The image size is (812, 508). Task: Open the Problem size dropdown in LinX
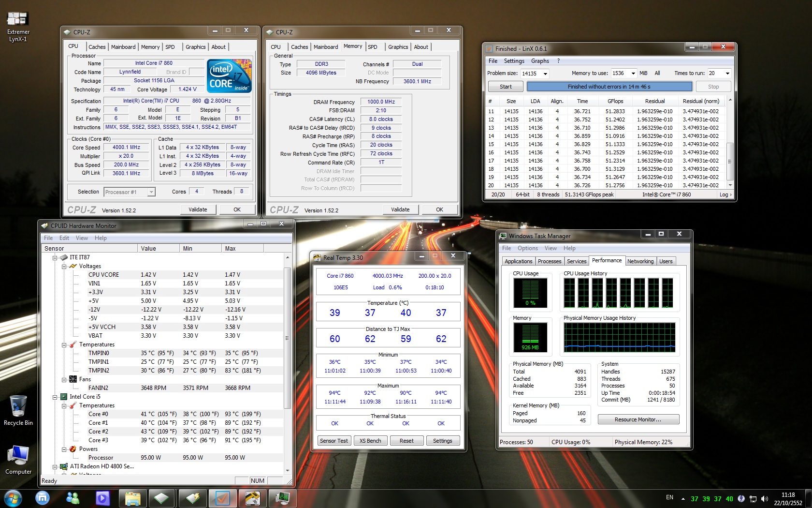coord(545,74)
